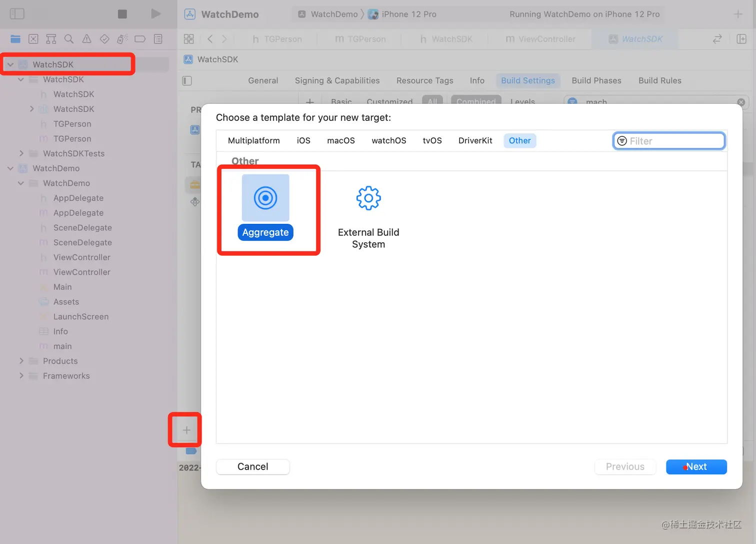Select the External Build System template

368,217
